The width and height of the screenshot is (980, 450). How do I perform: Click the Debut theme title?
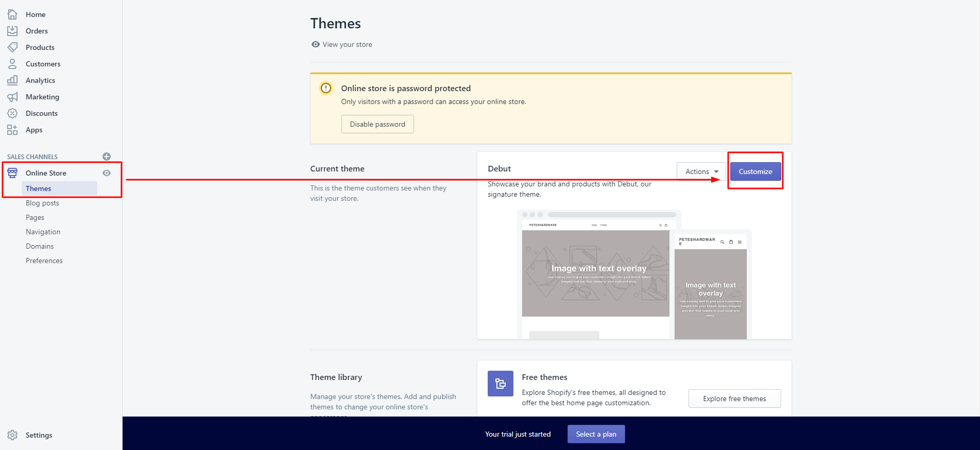(x=499, y=168)
